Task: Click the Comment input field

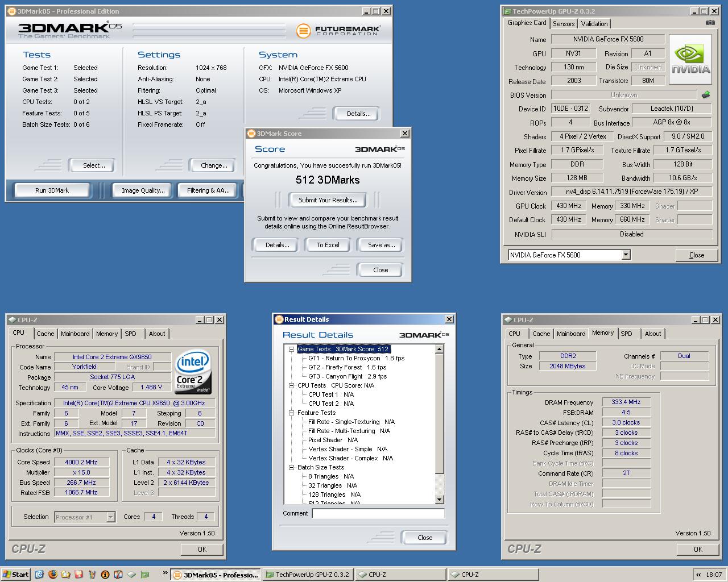Action: pos(378,513)
